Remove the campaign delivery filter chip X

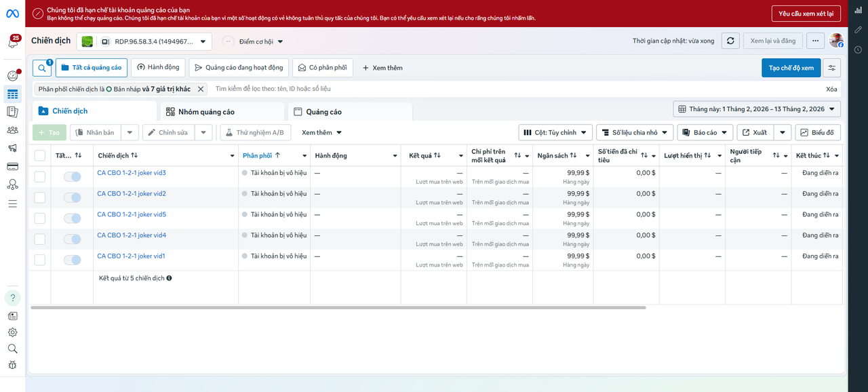(201, 89)
